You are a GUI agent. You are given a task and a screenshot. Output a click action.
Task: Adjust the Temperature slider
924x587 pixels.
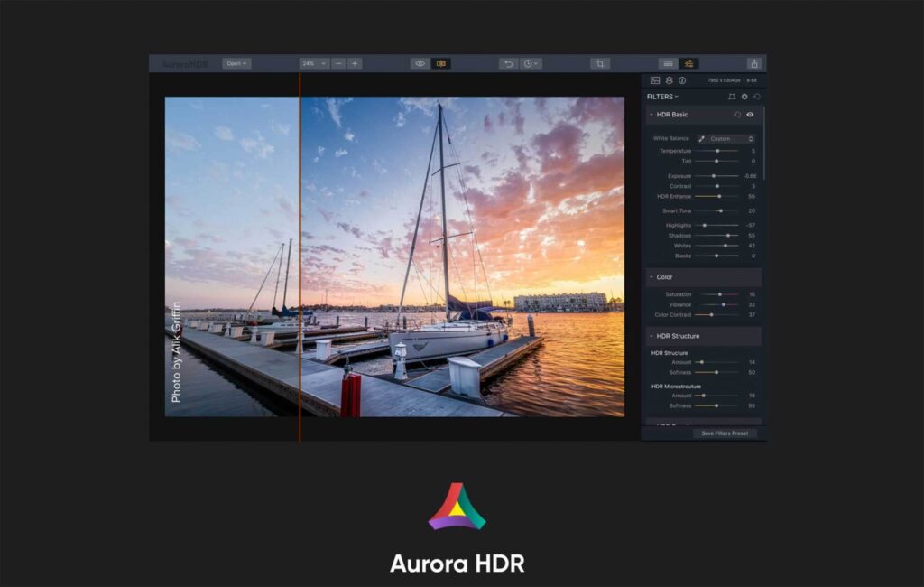717,151
